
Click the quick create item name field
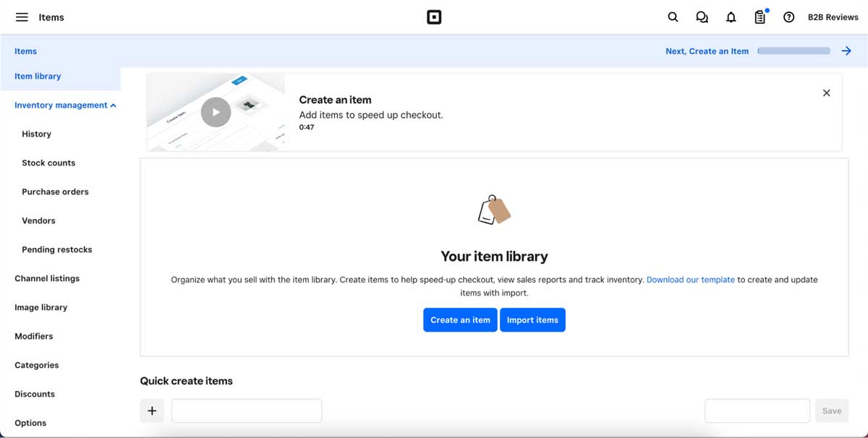[246, 410]
